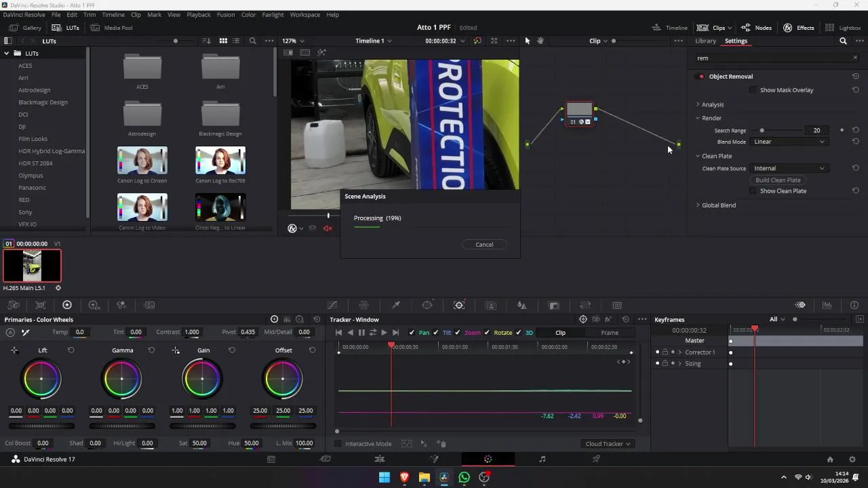
Task: Open the Power Window palette icon
Action: [x=427, y=306]
